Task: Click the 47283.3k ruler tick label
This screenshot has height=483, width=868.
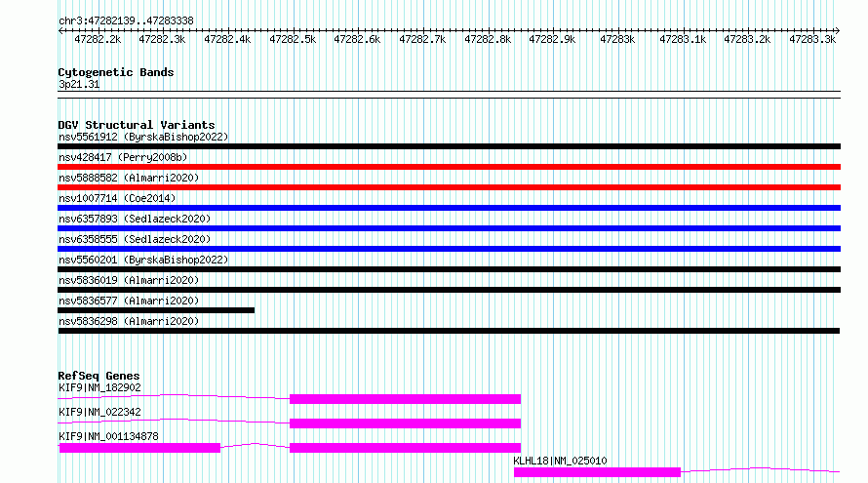Action: [x=812, y=40]
